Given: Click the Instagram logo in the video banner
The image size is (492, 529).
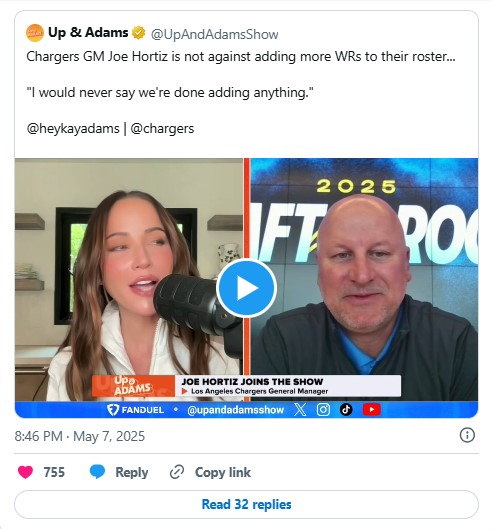Looking at the screenshot, I should (323, 410).
